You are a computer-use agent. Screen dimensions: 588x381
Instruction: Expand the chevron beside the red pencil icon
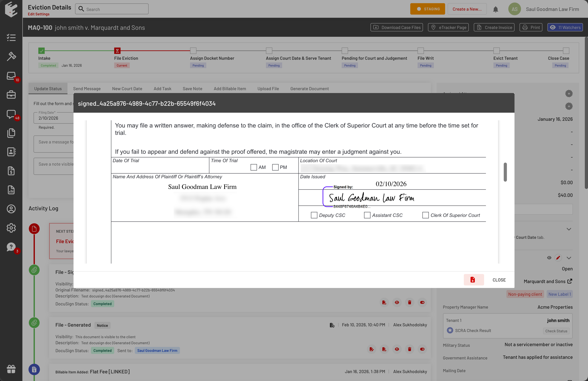569,258
